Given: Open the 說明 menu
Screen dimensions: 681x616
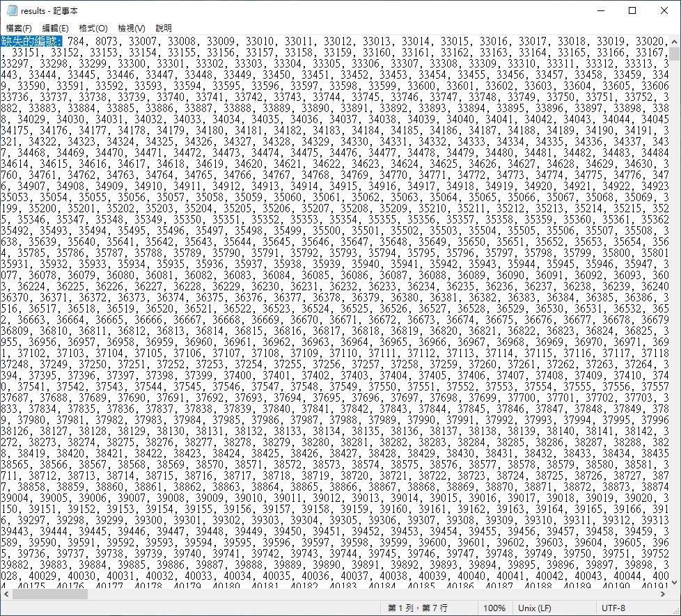Looking at the screenshot, I should coord(164,29).
